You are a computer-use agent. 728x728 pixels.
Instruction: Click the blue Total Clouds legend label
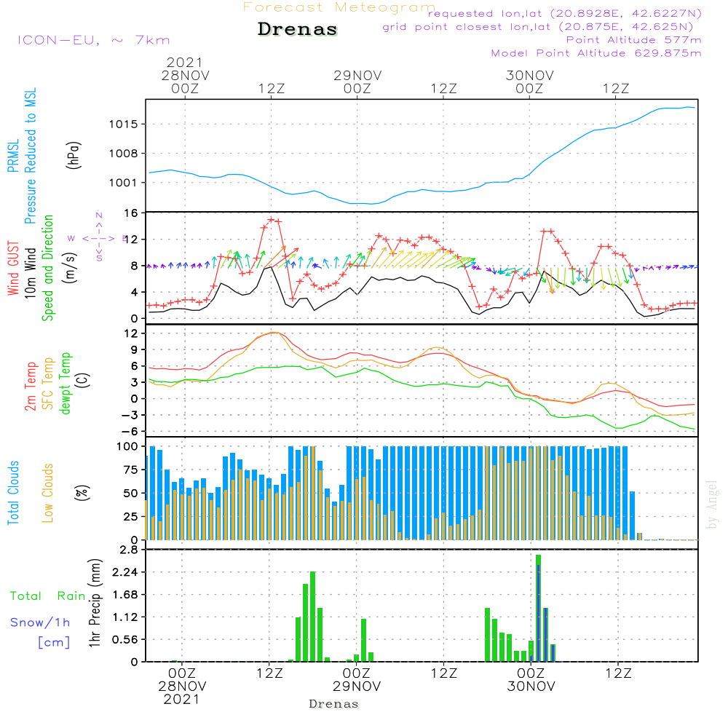point(13,493)
